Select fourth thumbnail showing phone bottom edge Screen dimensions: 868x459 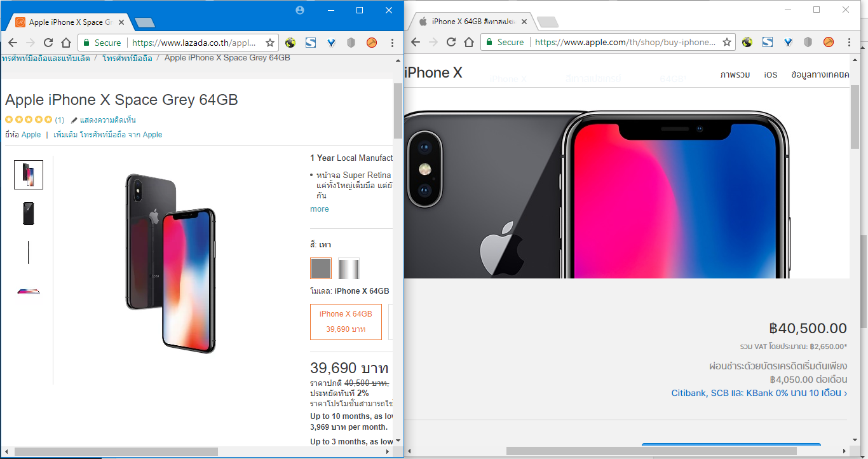coord(29,291)
